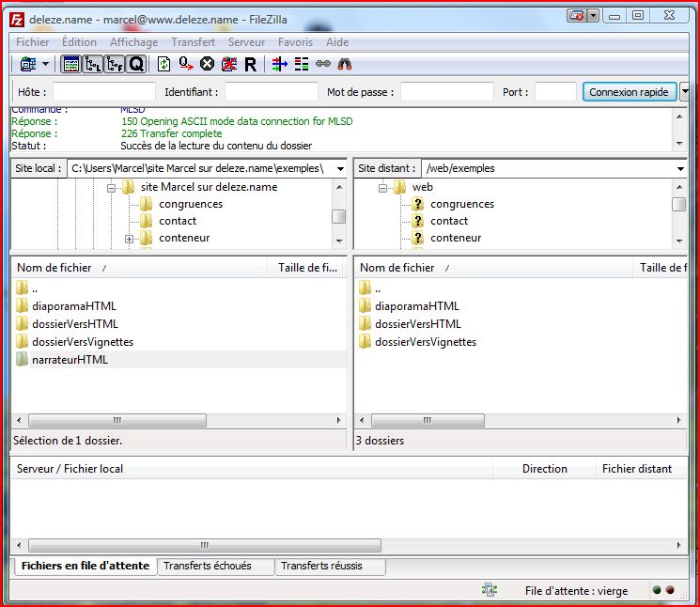
Task: Search files with the binoculars icon
Action: [x=344, y=64]
